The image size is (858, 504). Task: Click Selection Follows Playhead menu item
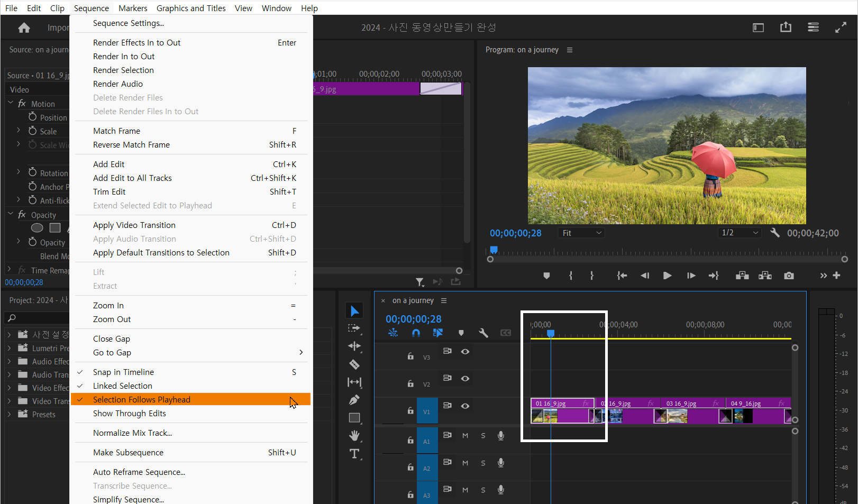pyautogui.click(x=191, y=400)
